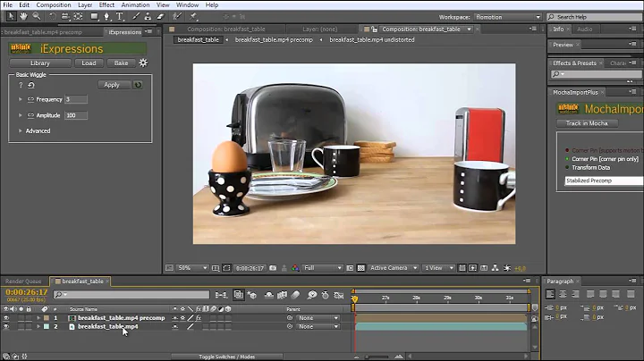Select the Eraser tool
644x361 pixels.
pyautogui.click(x=161, y=16)
